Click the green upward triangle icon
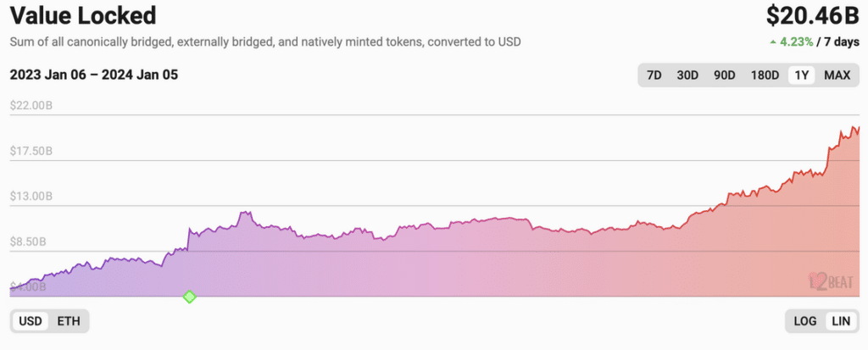868x350 pixels. coord(772,41)
